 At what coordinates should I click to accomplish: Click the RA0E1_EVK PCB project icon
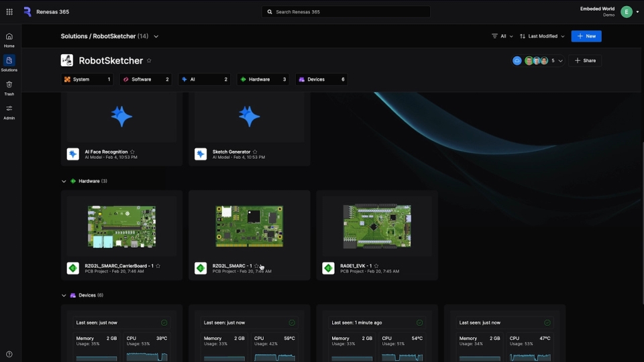point(328,268)
